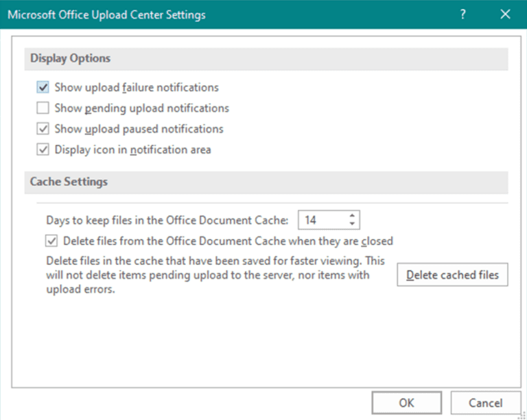Click the Display Options section header
This screenshot has height=420, width=527.
71,59
